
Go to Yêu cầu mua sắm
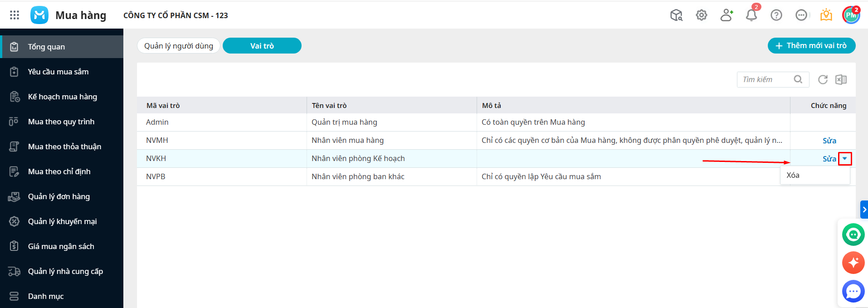pos(62,72)
